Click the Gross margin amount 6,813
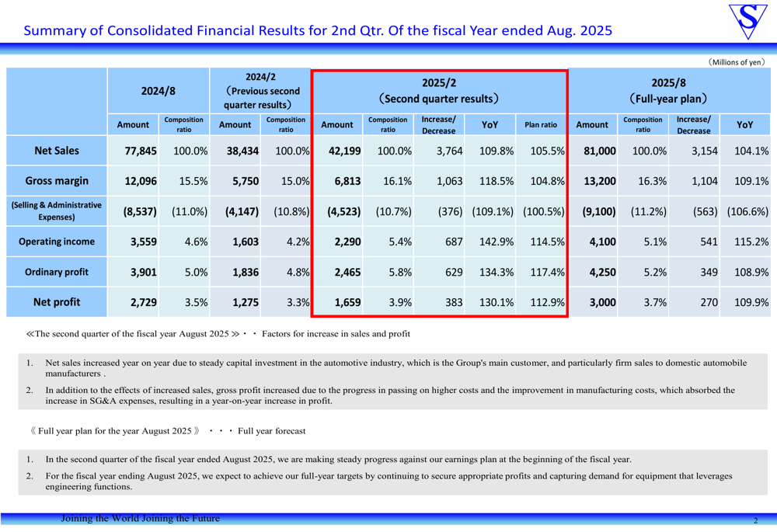The image size is (777, 532). point(347,181)
